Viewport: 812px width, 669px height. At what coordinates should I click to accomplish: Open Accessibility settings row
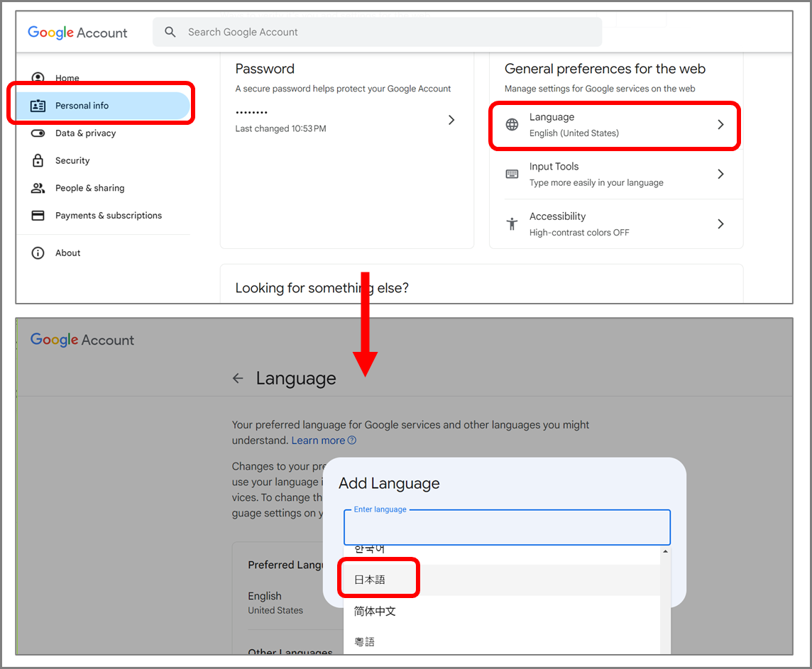(615, 224)
